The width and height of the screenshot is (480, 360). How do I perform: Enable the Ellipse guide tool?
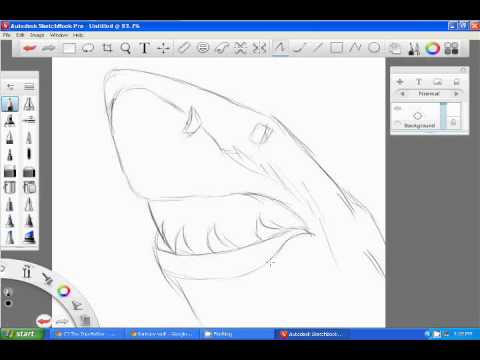click(x=203, y=48)
